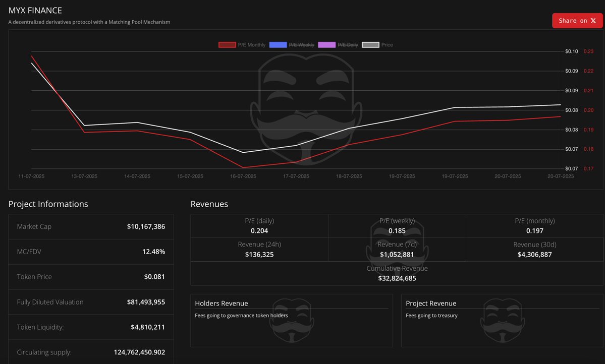The height and width of the screenshot is (364, 605).
Task: Click the Revenue (7d) value $1,052,881
Action: coord(397,255)
